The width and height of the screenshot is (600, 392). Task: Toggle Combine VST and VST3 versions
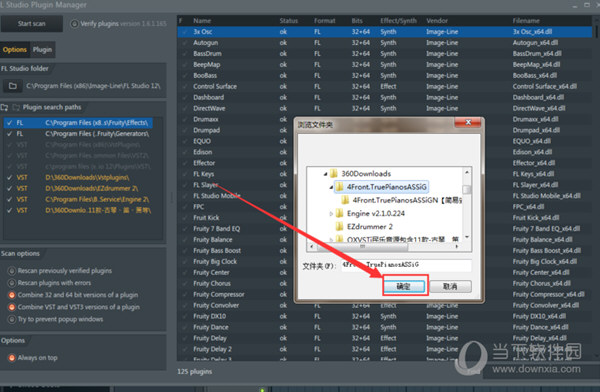(12, 307)
